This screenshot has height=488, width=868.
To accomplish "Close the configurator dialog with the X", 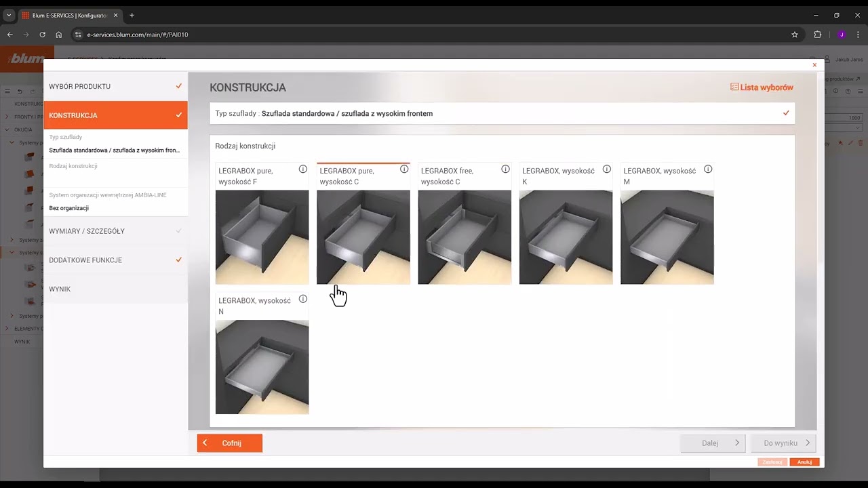I will tap(814, 65).
